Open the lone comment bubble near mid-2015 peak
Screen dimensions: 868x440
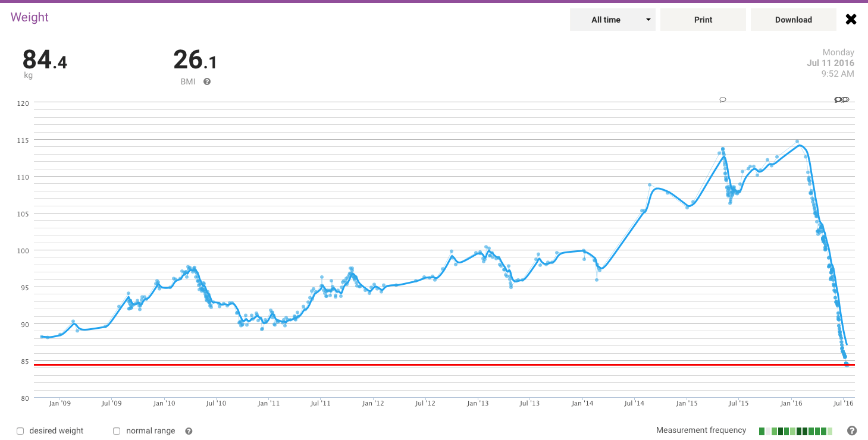[723, 99]
